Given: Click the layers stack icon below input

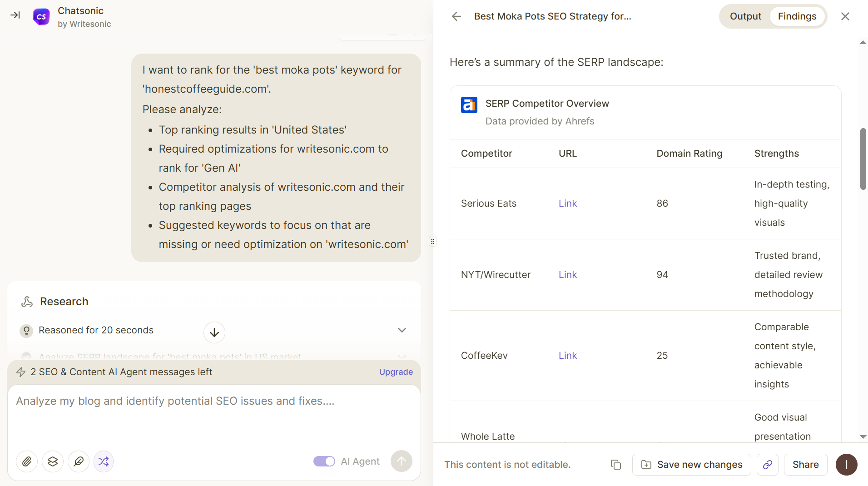Looking at the screenshot, I should [x=53, y=461].
